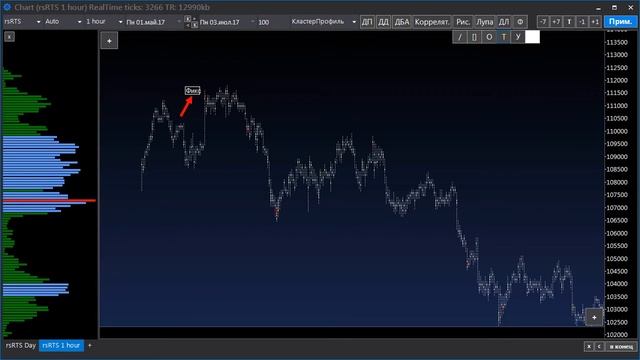
Task: Switch to the rsRTS Day tab
Action: click(x=21, y=345)
